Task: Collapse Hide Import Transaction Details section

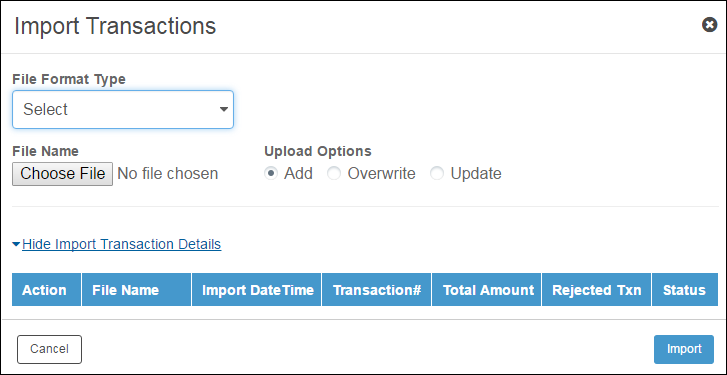Action: click(121, 244)
